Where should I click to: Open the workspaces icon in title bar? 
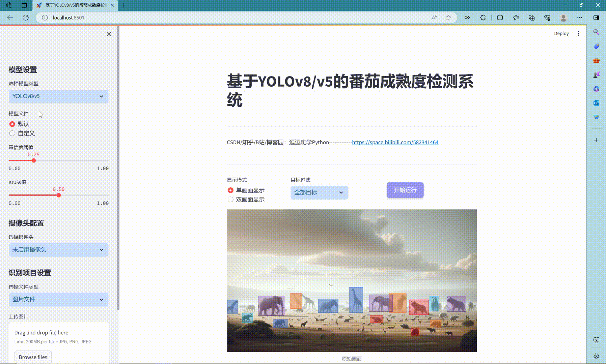[9, 5]
